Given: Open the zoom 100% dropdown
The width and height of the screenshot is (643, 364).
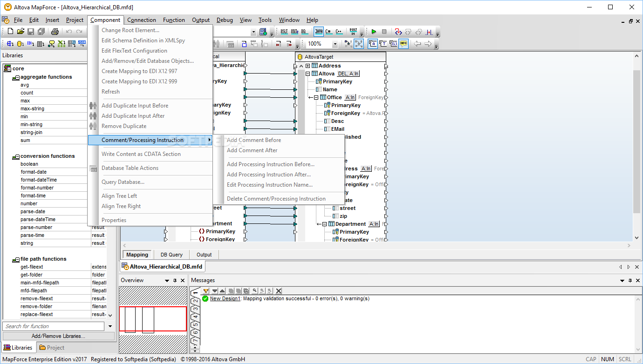Looking at the screenshot, I should (x=335, y=44).
